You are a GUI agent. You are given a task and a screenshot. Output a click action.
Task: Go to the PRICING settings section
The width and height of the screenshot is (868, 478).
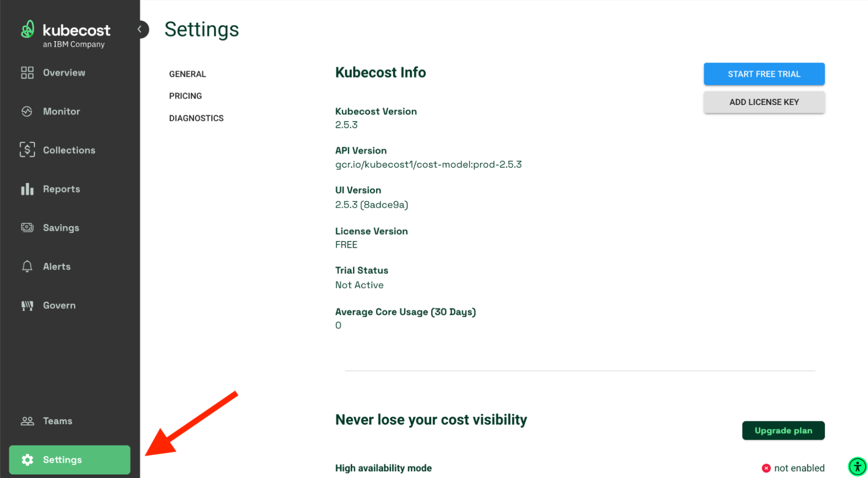tap(186, 96)
